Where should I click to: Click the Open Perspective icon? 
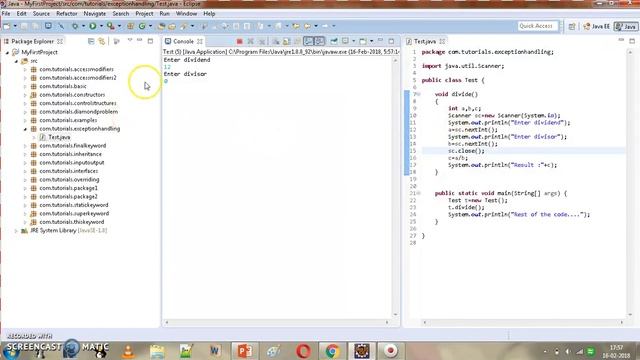(572, 26)
